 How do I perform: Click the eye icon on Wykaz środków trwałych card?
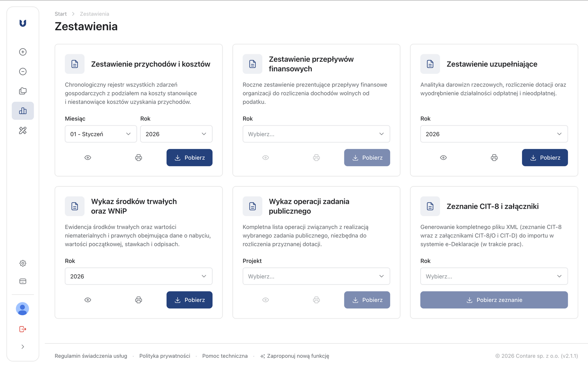coord(87,300)
